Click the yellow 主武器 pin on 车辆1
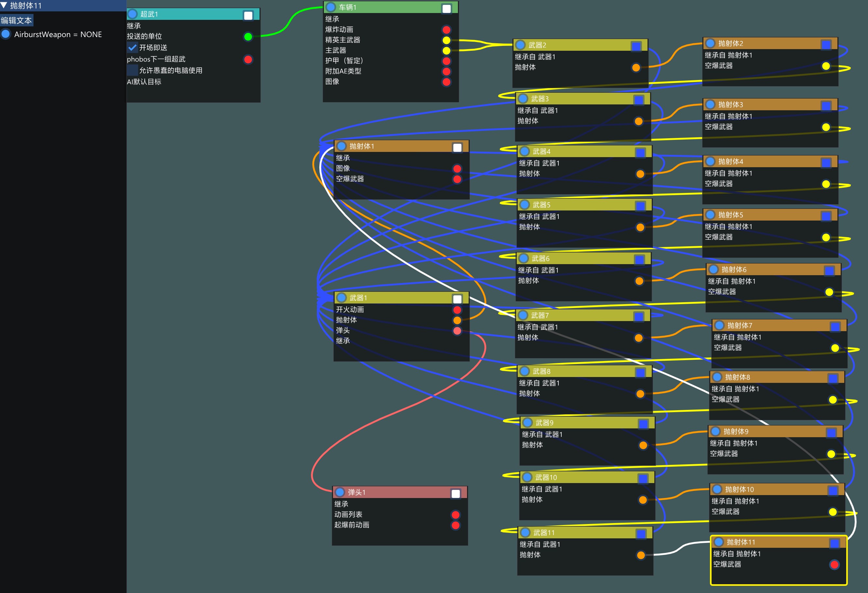The image size is (868, 593). [446, 50]
